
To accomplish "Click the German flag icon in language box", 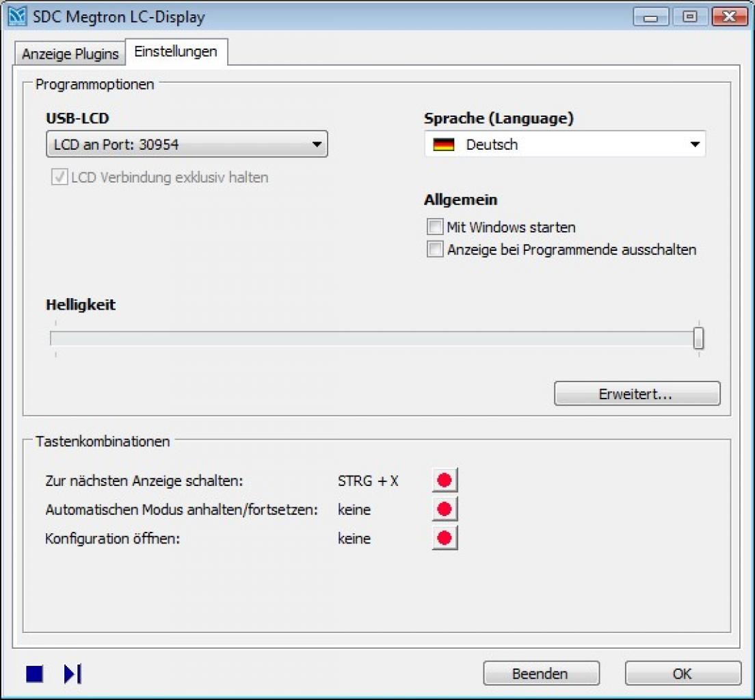I will click(x=443, y=144).
